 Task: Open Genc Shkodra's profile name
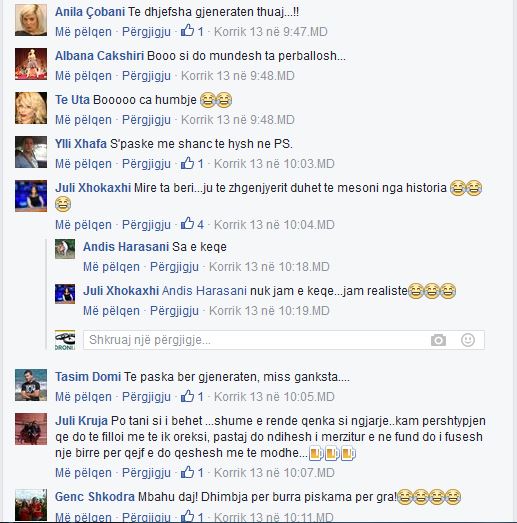[x=95, y=497]
